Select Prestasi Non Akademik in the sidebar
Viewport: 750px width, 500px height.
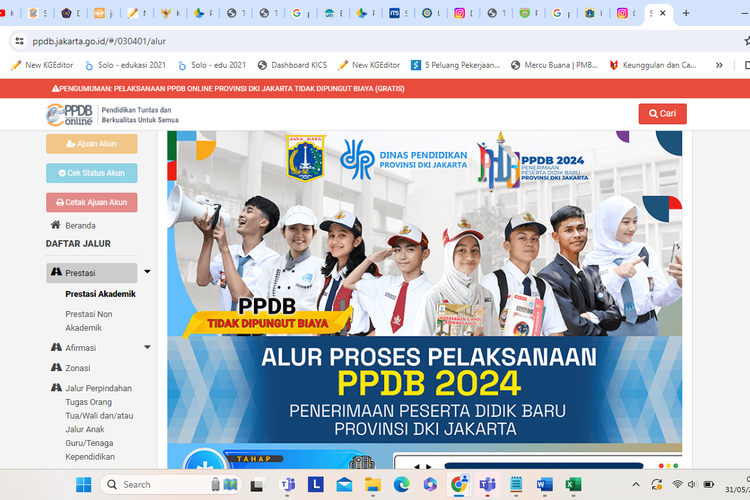pos(89,320)
